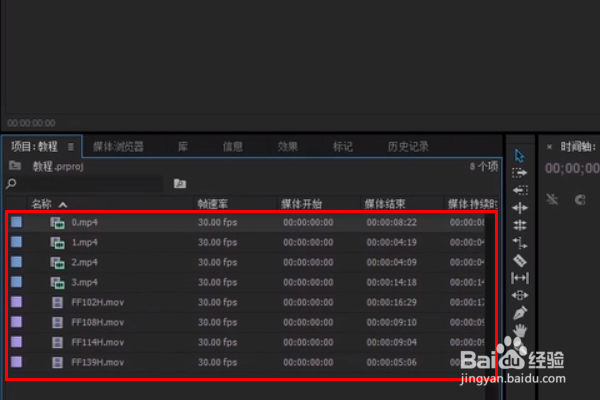Select the FF102H.mov file name
Viewport: 600px width, 400px height.
98,302
